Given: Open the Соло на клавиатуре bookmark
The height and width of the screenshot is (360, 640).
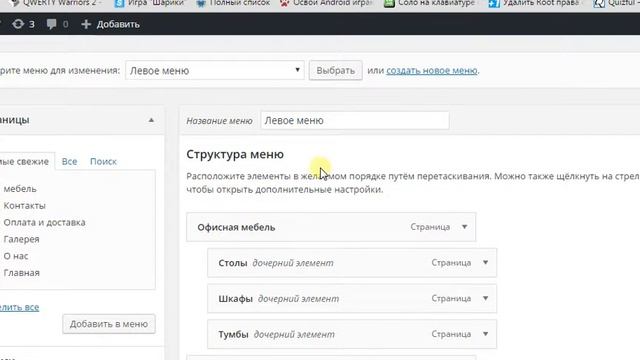Looking at the screenshot, I should click(430, 3).
